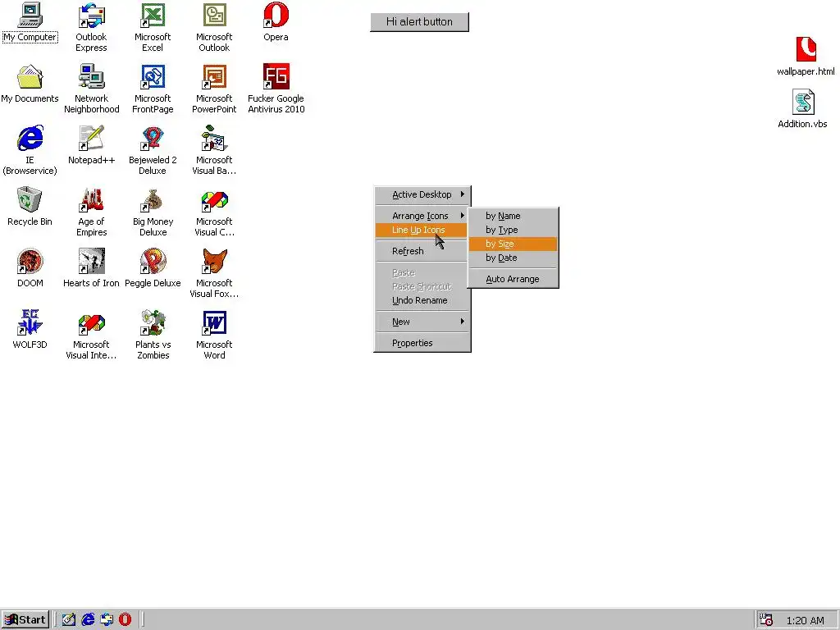Arrange icons by Size
The height and width of the screenshot is (630, 840).
point(514,244)
